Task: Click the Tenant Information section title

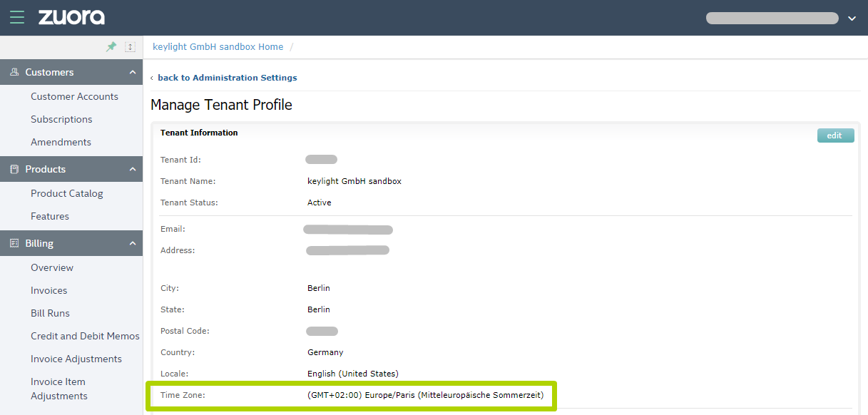Action: pyautogui.click(x=199, y=133)
